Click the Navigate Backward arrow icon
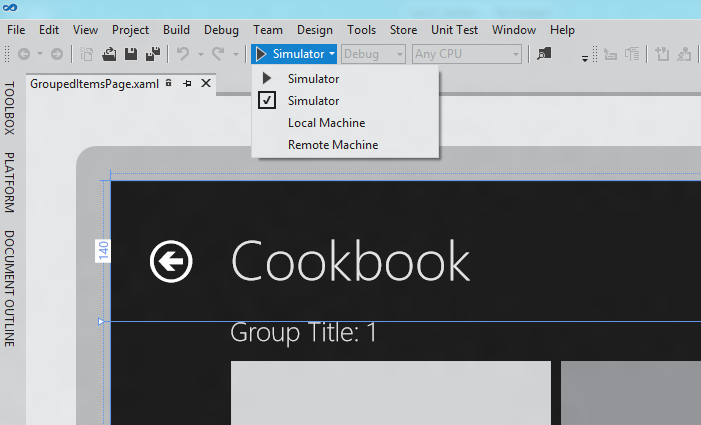 [24, 54]
